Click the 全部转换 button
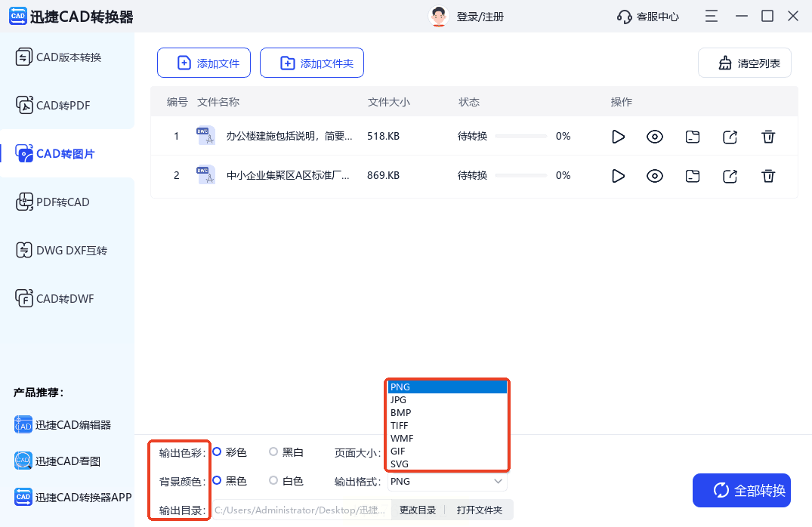The height and width of the screenshot is (527, 812). tap(740, 491)
